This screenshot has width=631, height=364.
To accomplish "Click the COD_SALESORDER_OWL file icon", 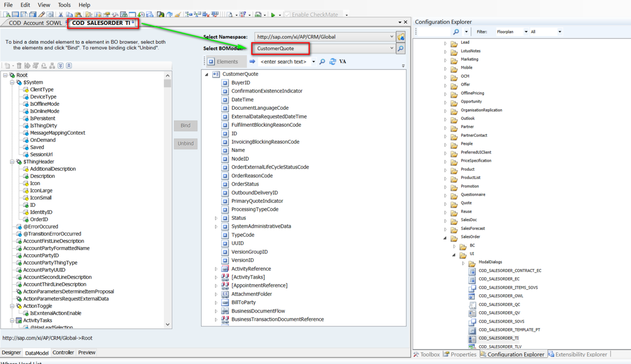I will 472,296.
